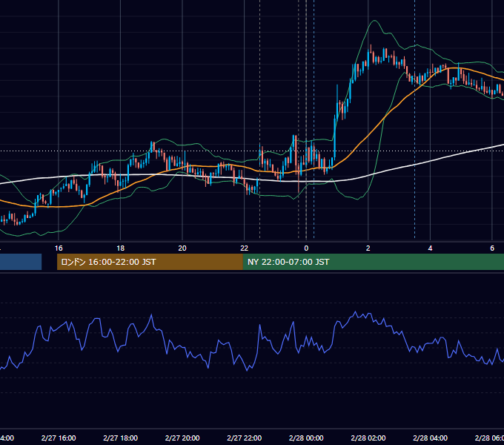Click the NY 22:00-07:00 JST session bar

click(x=373, y=262)
